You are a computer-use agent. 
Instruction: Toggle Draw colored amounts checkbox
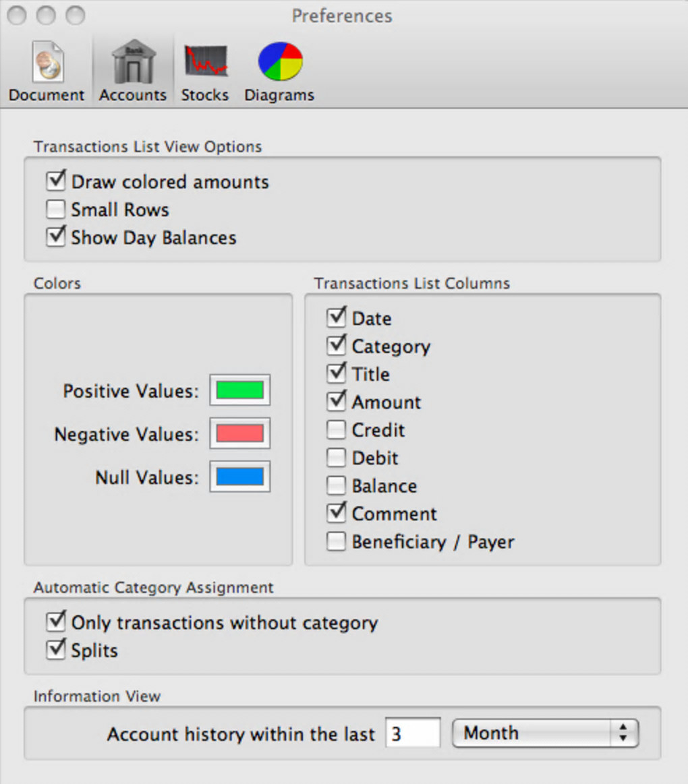[56, 181]
